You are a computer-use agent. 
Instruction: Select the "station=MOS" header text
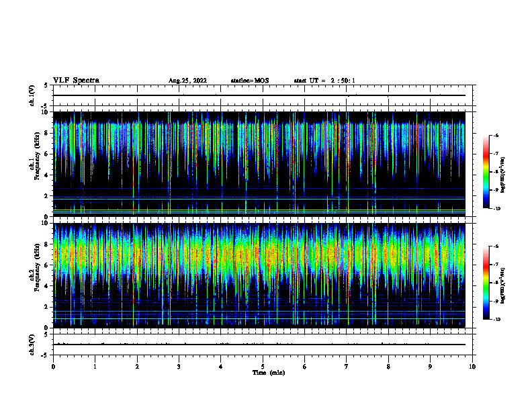(250, 81)
